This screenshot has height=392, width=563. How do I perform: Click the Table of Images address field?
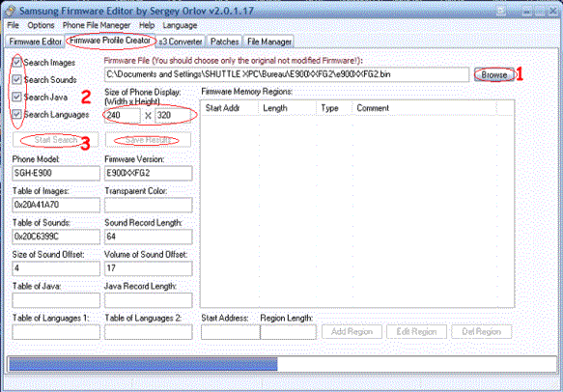point(56,205)
